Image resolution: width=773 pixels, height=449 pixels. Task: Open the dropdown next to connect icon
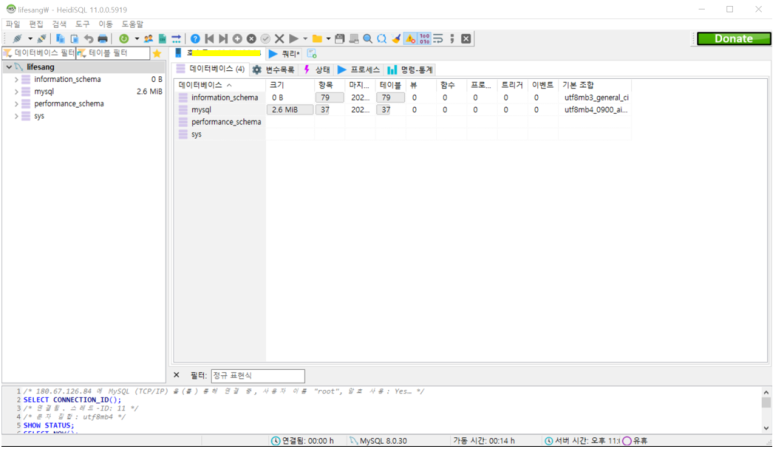click(30, 38)
